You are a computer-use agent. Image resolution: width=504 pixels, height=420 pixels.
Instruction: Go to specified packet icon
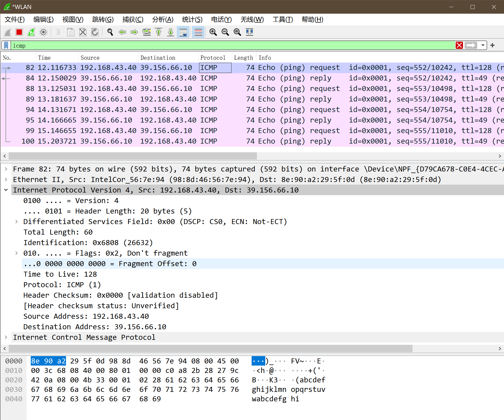[x=146, y=32]
